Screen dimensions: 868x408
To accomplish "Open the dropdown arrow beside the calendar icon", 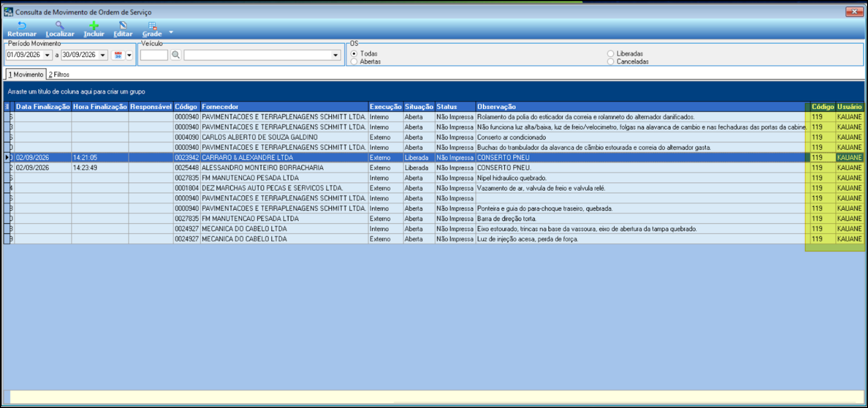I will click(129, 55).
